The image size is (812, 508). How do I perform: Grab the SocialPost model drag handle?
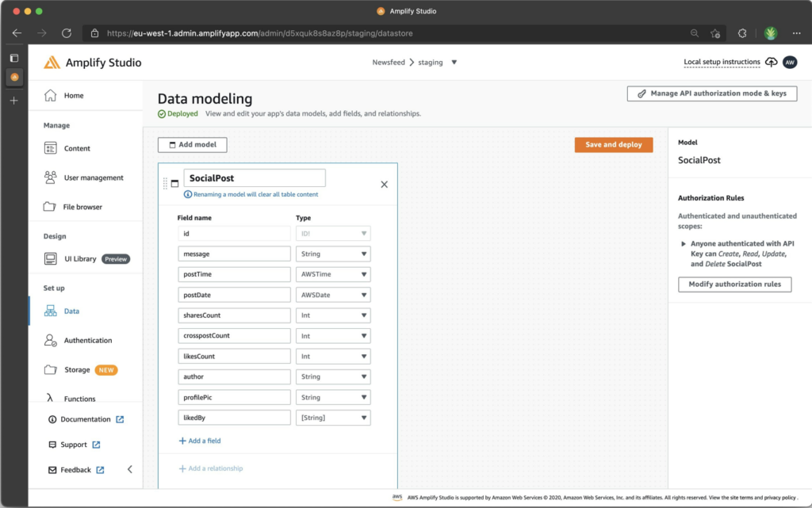click(x=165, y=183)
